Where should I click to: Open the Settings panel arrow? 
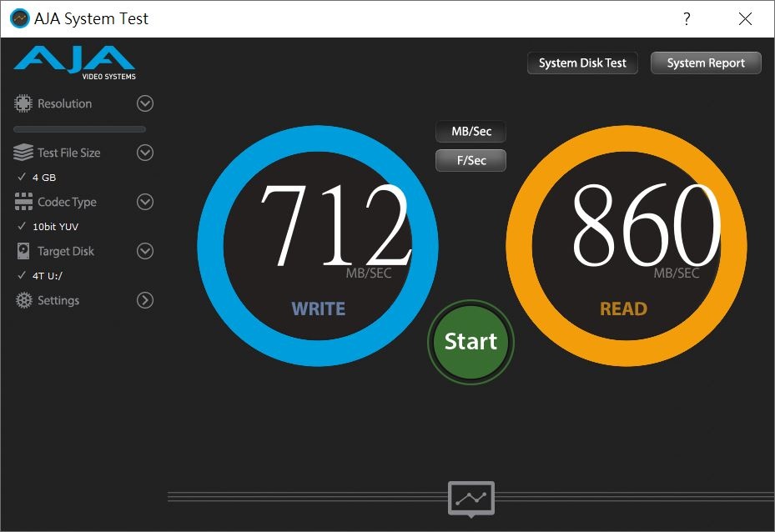point(145,300)
